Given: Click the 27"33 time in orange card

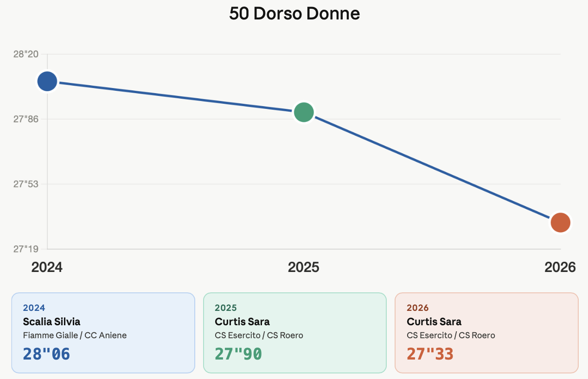Looking at the screenshot, I should 430,354.
